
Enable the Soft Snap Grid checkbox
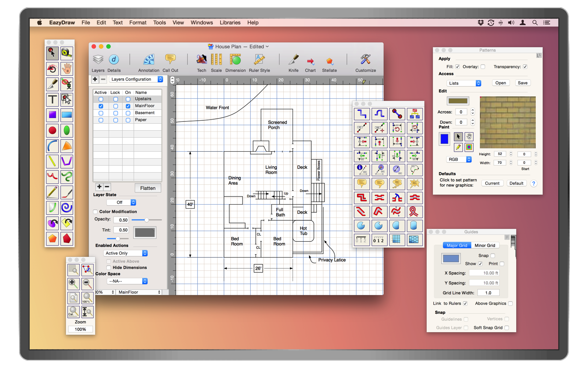click(507, 328)
